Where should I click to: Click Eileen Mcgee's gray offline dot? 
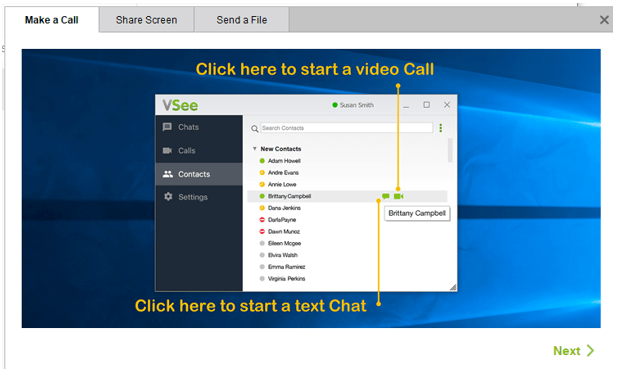262,243
